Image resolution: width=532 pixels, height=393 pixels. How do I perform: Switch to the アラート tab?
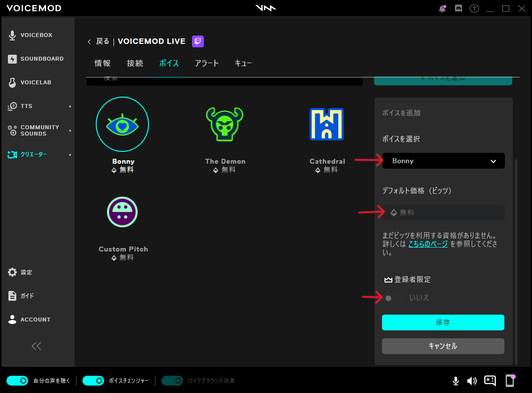tap(207, 64)
